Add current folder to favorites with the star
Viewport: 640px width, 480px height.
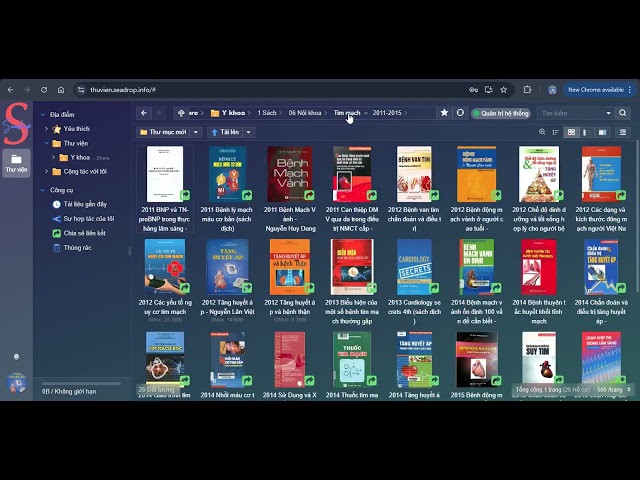[444, 113]
